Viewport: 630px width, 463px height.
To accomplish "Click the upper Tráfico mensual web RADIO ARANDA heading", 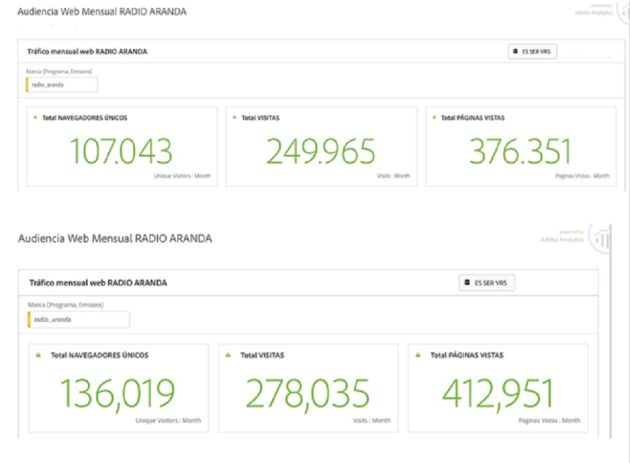I will pyautogui.click(x=87, y=51).
